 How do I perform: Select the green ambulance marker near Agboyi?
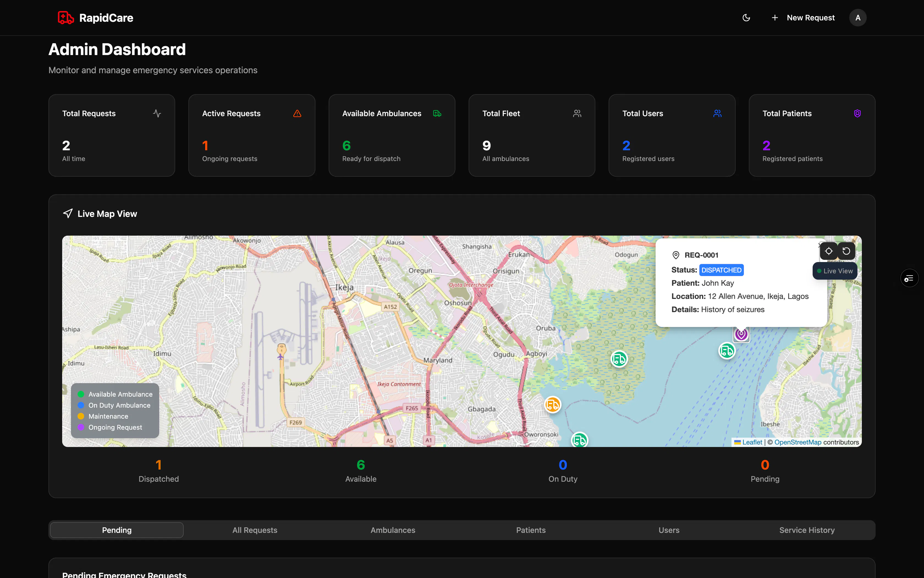619,359
